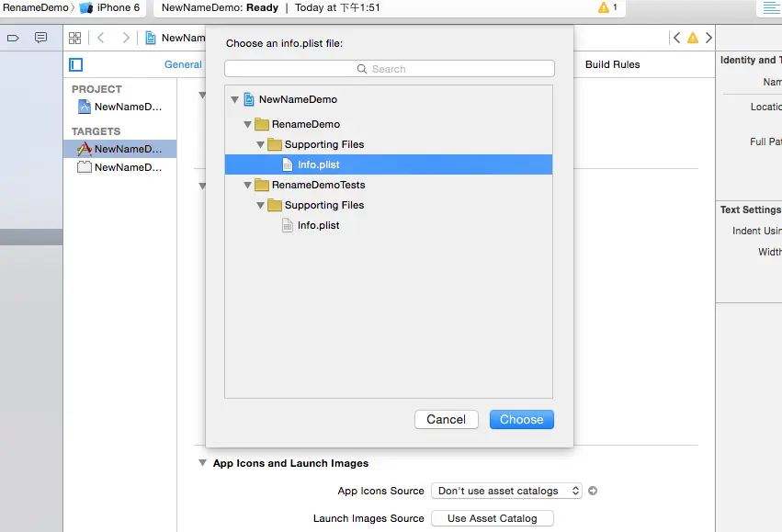Click the Xcode project blueprint icon

pyautogui.click(x=85, y=107)
